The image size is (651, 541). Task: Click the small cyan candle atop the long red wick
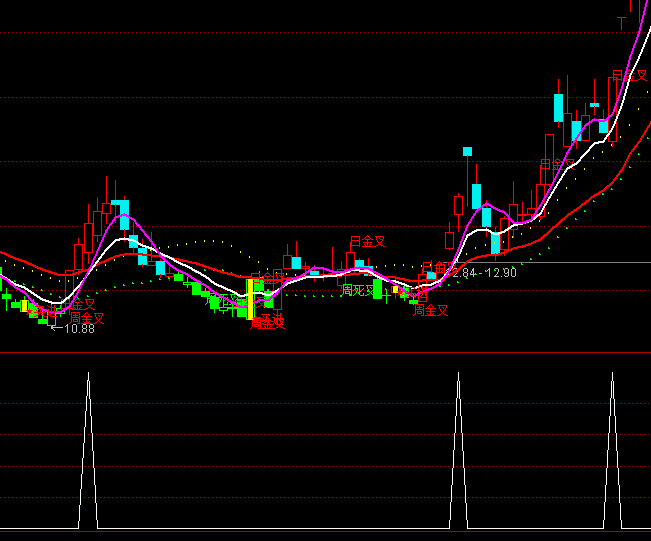(x=467, y=152)
